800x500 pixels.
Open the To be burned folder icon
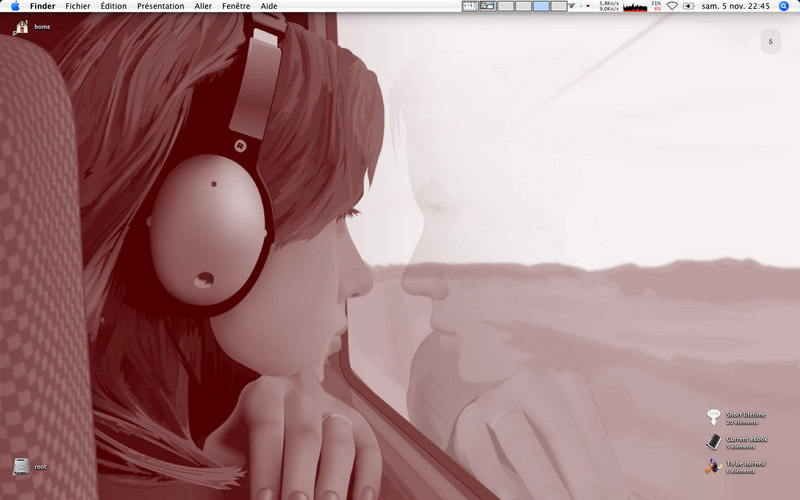click(x=713, y=466)
